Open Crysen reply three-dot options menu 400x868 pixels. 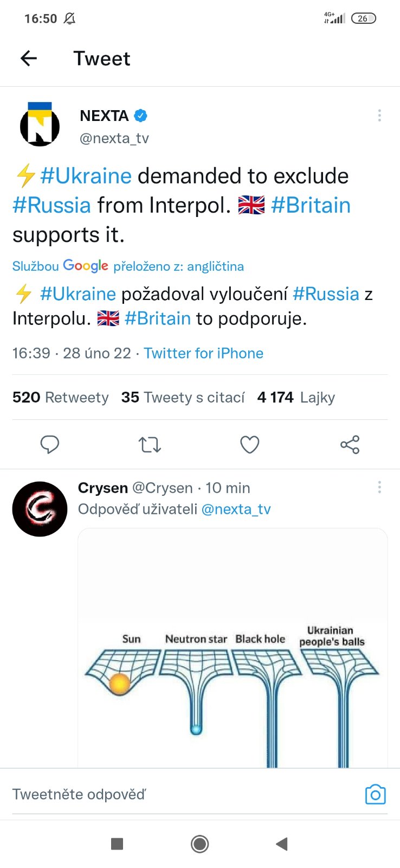coord(379,487)
